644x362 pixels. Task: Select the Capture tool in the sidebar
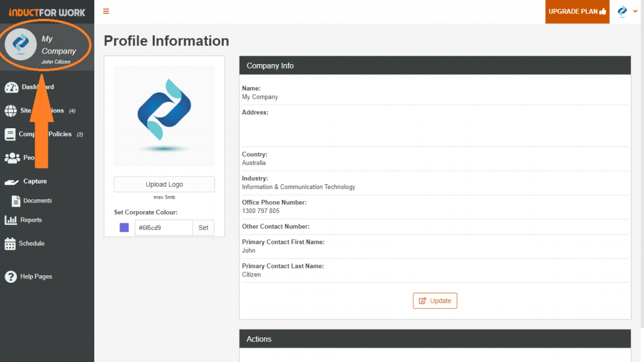click(x=11, y=181)
